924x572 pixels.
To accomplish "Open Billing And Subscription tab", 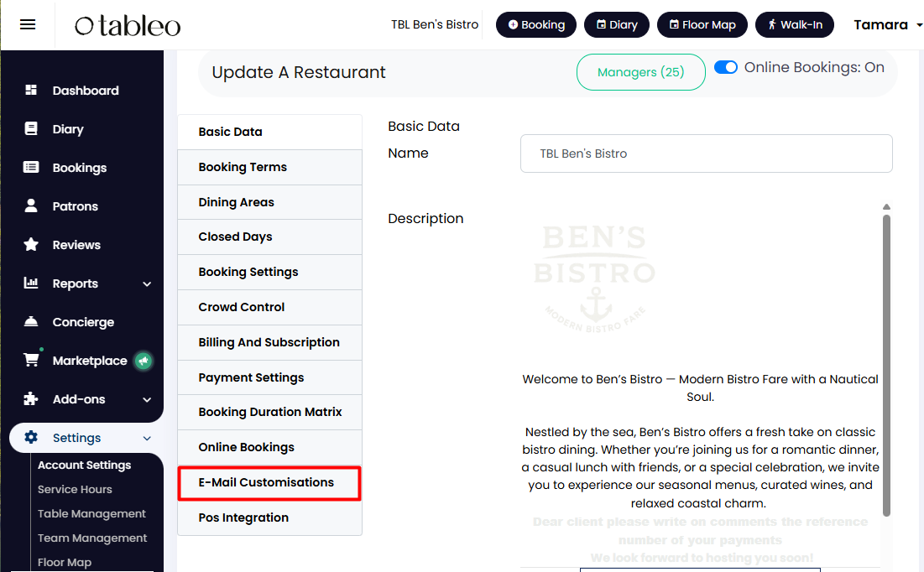I will pyautogui.click(x=270, y=342).
